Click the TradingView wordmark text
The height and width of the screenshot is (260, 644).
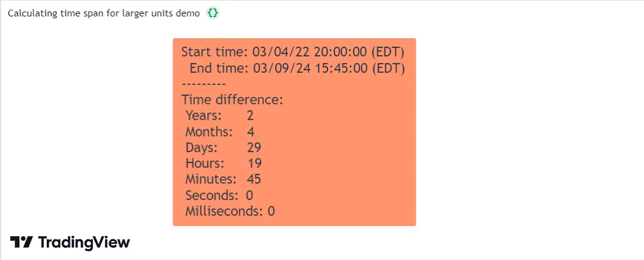click(84, 243)
